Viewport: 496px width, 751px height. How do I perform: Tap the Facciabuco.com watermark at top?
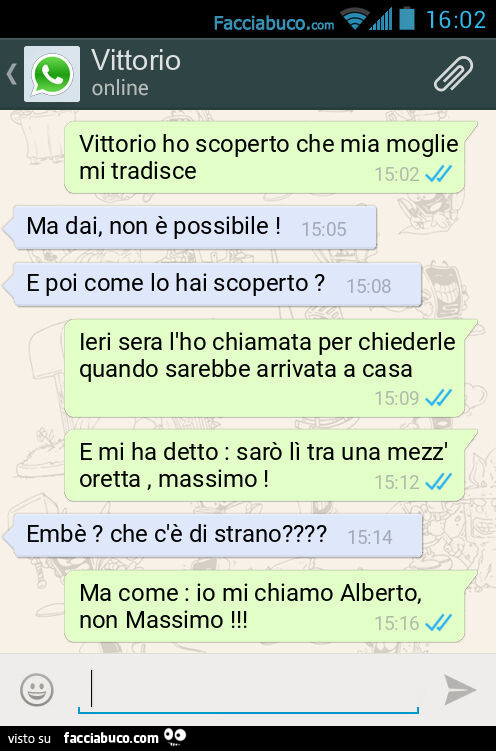[274, 23]
